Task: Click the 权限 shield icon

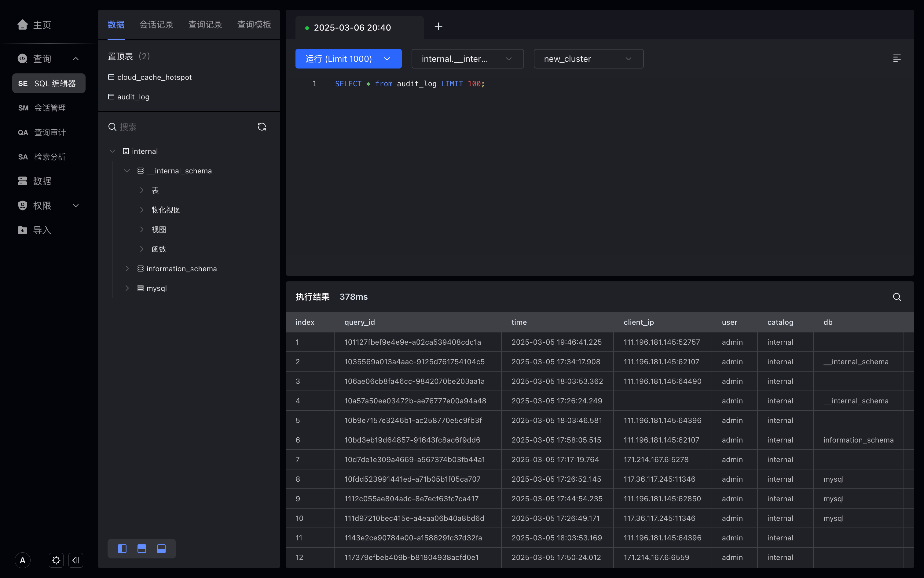Action: tap(23, 206)
